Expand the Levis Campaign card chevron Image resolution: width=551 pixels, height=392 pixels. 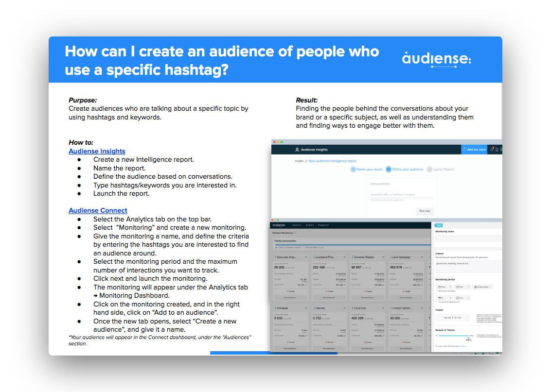(422, 257)
